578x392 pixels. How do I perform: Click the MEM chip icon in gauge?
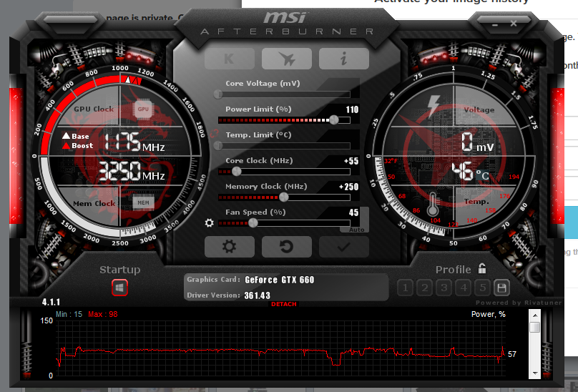tap(143, 202)
